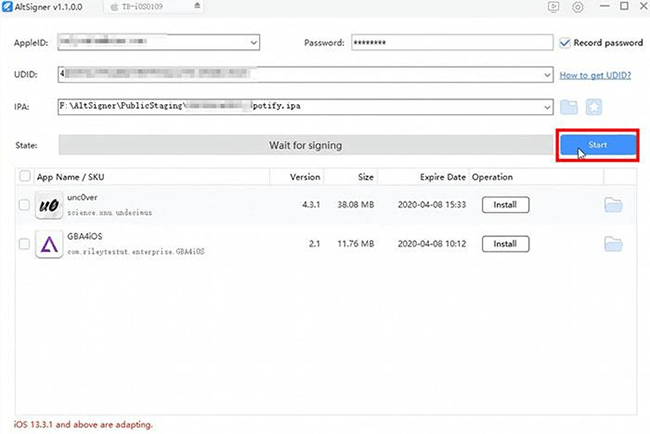The image size is (650, 434).
Task: Expand the AppleID dropdown
Action: coord(254,43)
